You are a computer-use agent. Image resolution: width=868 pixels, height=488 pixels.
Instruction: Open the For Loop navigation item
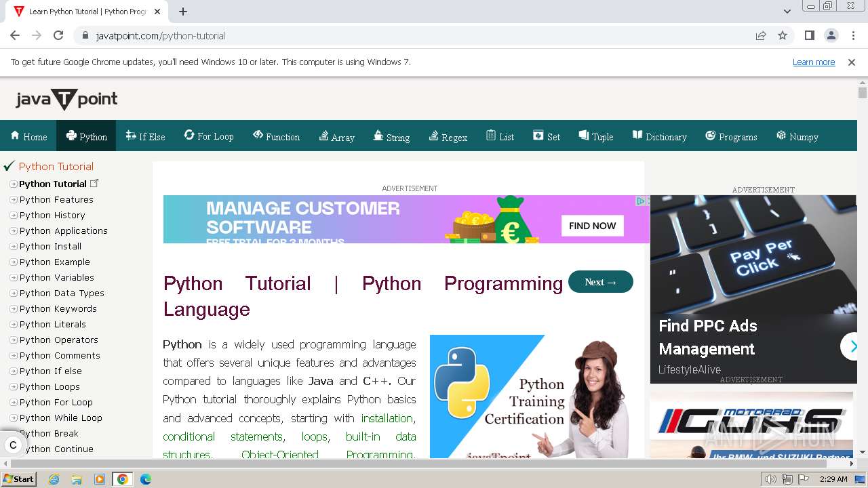(x=209, y=136)
